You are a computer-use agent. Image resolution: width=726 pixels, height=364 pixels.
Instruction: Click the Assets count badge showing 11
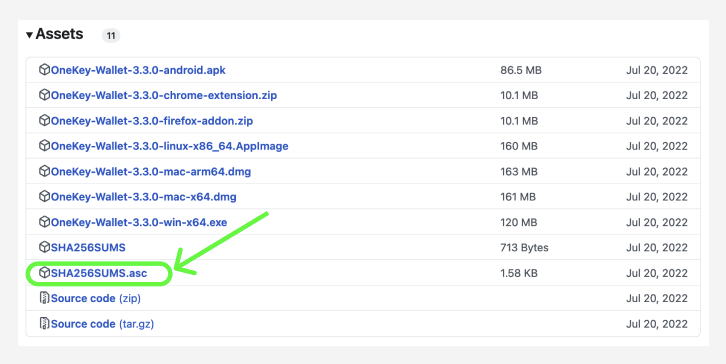click(x=111, y=36)
